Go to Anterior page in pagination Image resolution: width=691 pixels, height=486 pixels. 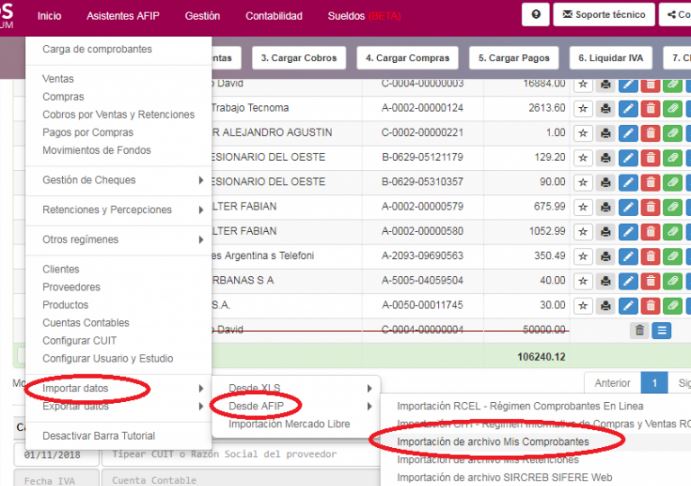612,383
